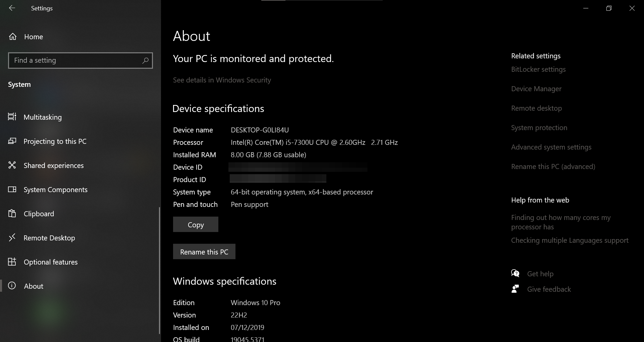Open the processor cores help link
The height and width of the screenshot is (342, 644).
click(x=561, y=222)
